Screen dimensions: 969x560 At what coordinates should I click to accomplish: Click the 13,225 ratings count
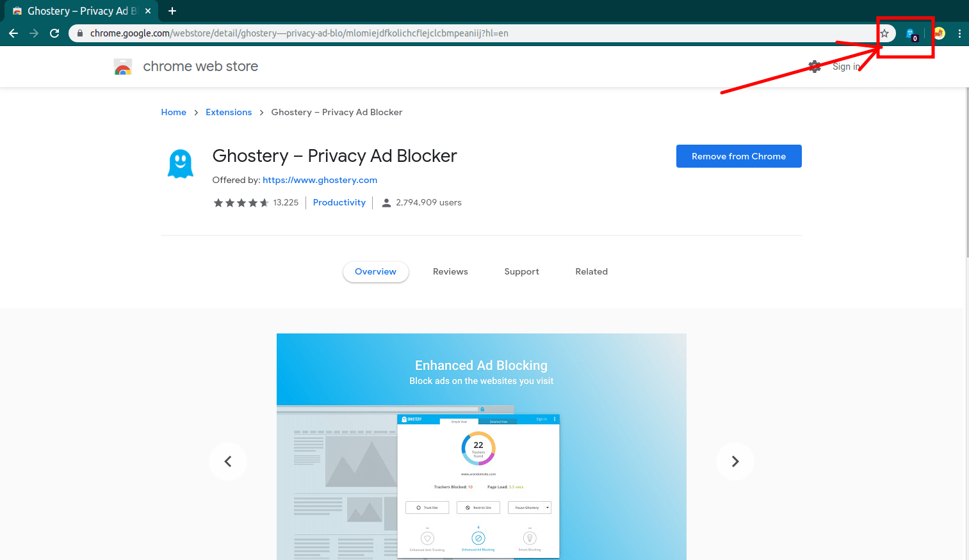point(286,202)
